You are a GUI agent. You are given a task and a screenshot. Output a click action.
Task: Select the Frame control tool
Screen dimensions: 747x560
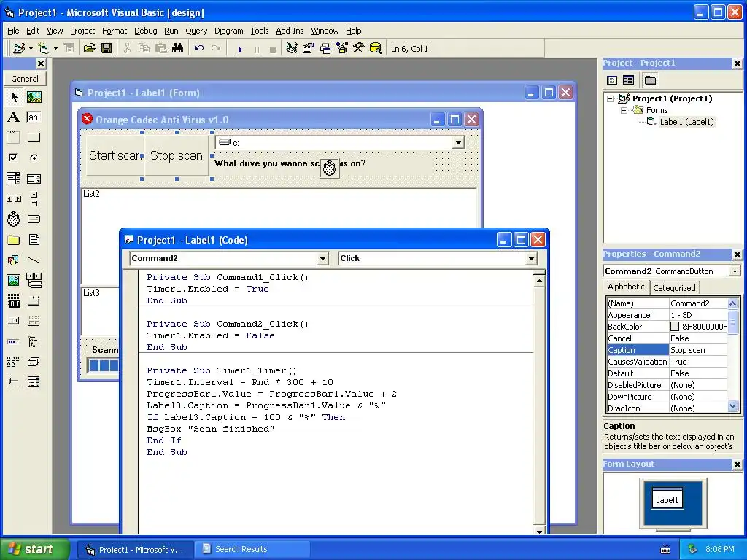click(14, 138)
